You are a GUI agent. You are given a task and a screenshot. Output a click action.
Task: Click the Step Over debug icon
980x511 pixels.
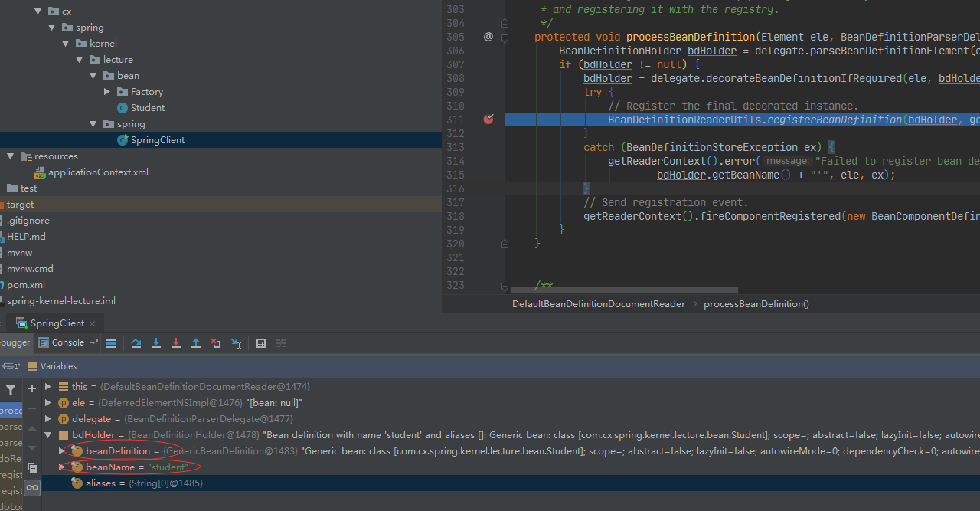point(136,343)
